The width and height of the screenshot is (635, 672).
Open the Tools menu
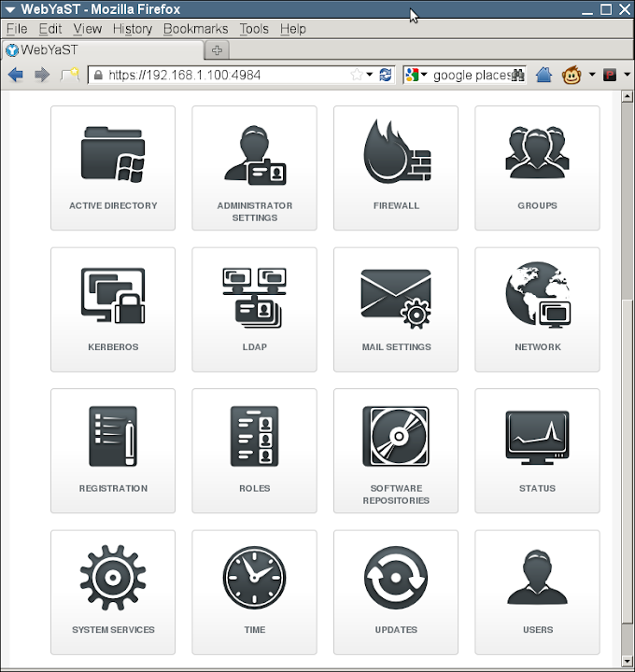[x=254, y=29]
